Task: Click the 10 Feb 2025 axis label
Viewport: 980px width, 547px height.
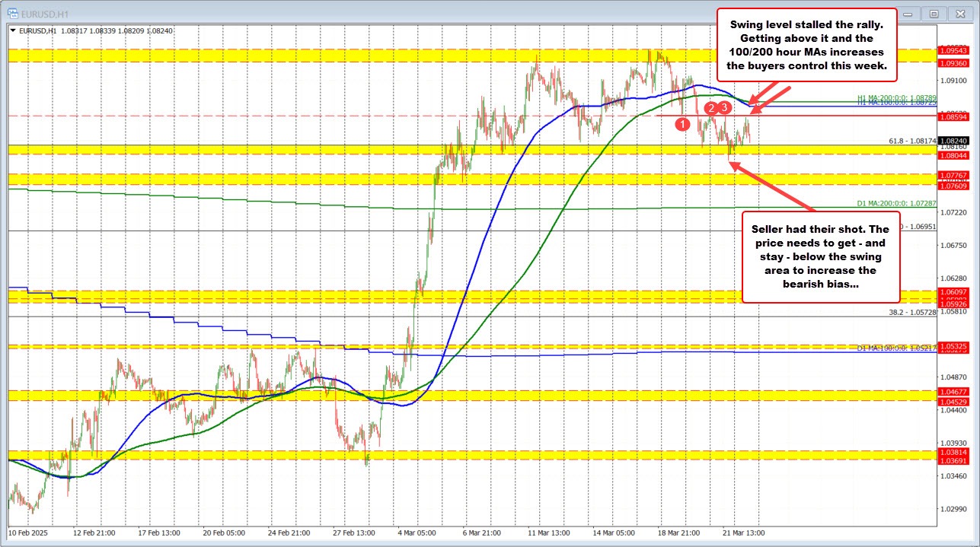Action: tap(28, 533)
